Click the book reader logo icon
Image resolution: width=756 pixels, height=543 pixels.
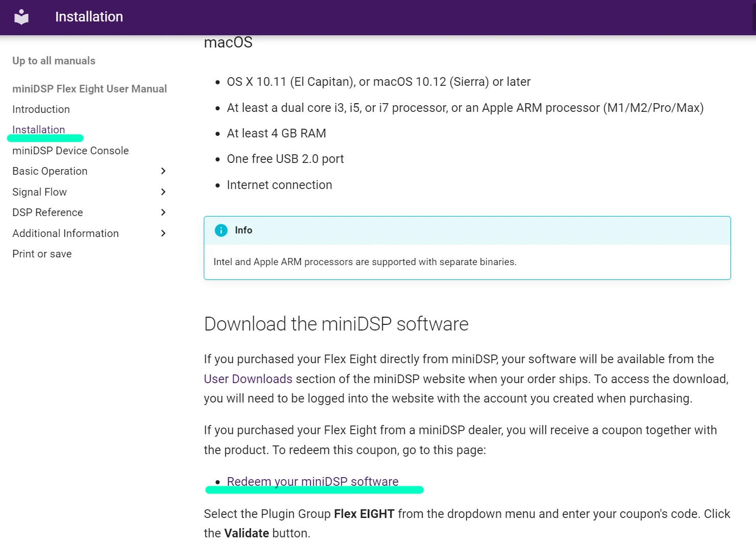click(x=21, y=17)
